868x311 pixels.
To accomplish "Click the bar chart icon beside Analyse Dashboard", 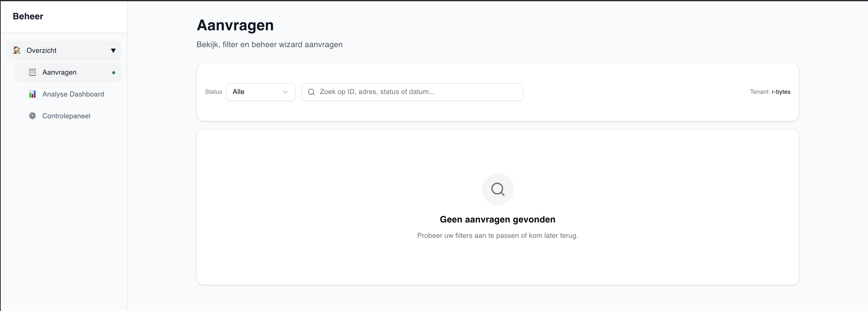I will pyautogui.click(x=32, y=94).
